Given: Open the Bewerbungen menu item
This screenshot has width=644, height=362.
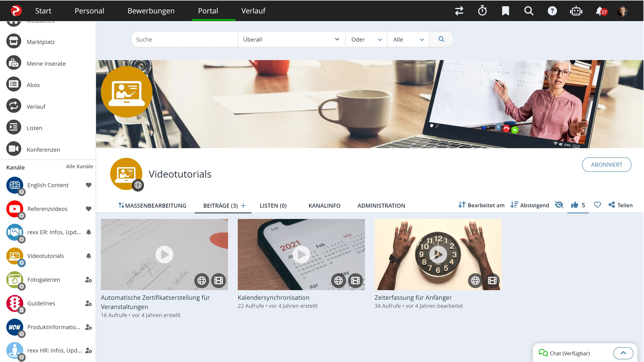Looking at the screenshot, I should pos(151,11).
